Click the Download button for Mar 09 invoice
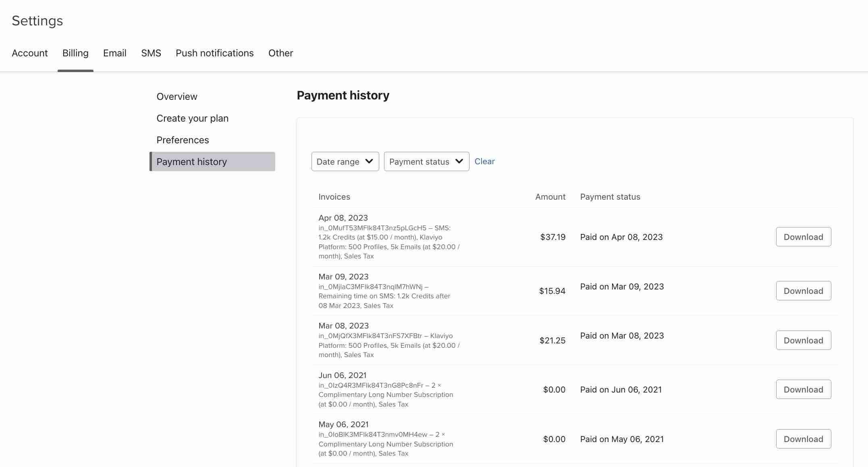This screenshot has height=467, width=868. point(804,290)
